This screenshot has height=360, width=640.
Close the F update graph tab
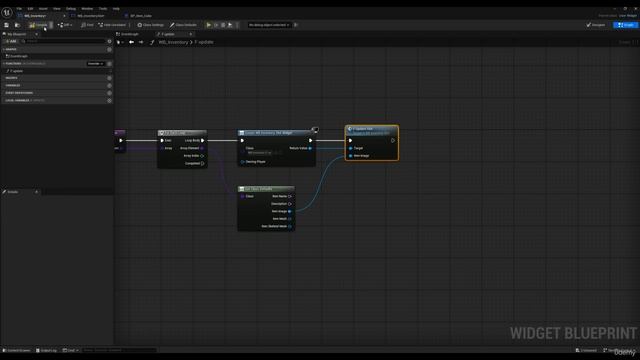[191, 34]
